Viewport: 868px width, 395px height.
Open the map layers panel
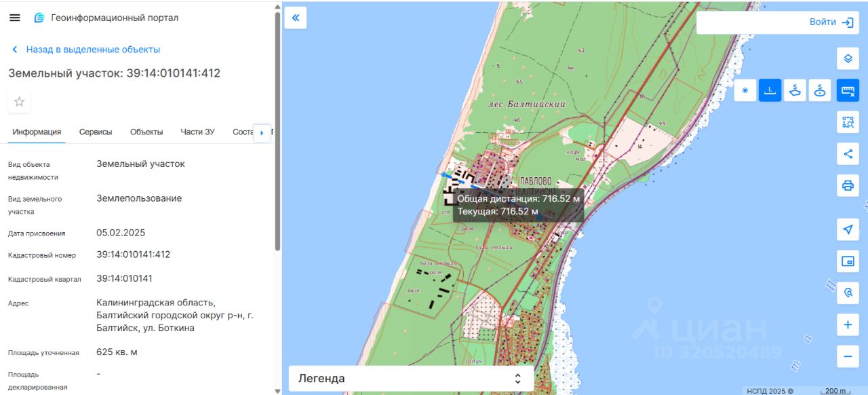pyautogui.click(x=847, y=58)
